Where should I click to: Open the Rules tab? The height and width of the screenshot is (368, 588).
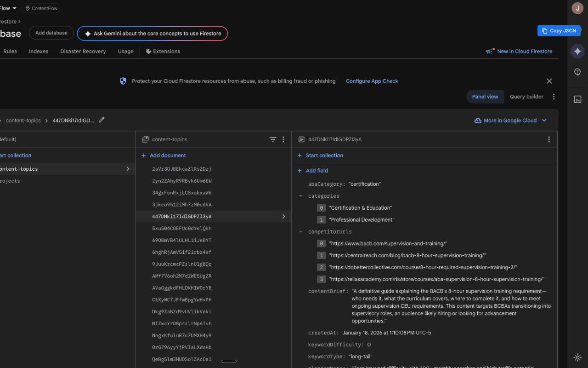pos(10,52)
